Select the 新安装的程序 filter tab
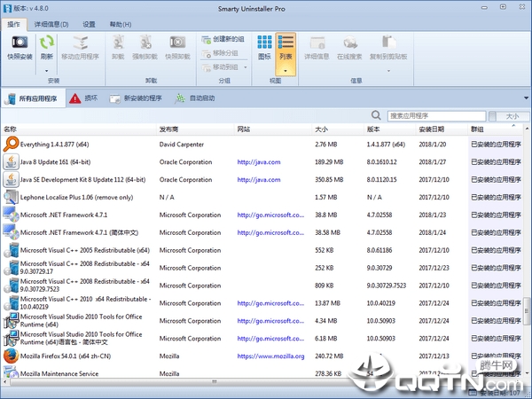Image resolution: width=532 pixels, height=399 pixels. (x=136, y=98)
